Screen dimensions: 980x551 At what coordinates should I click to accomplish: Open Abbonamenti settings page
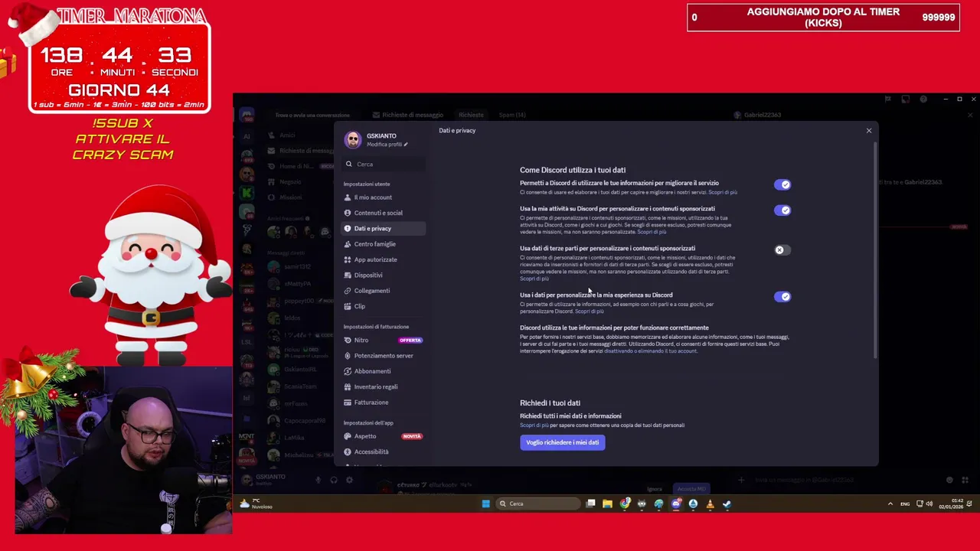[x=383, y=371]
